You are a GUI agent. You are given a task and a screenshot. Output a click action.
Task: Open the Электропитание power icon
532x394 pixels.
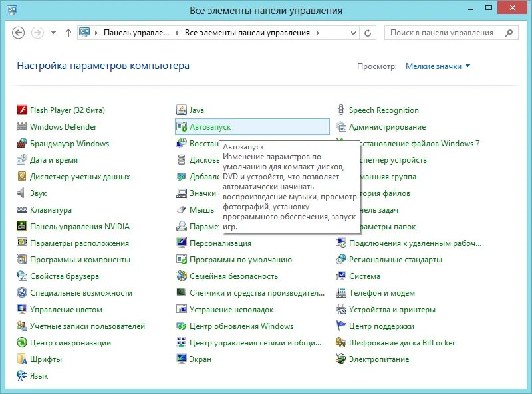point(341,359)
